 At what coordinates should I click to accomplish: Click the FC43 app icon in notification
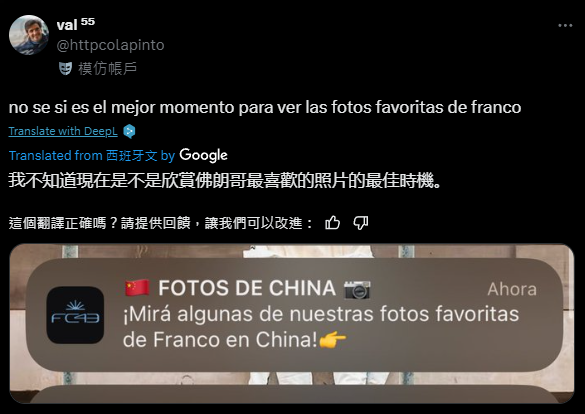[75, 315]
